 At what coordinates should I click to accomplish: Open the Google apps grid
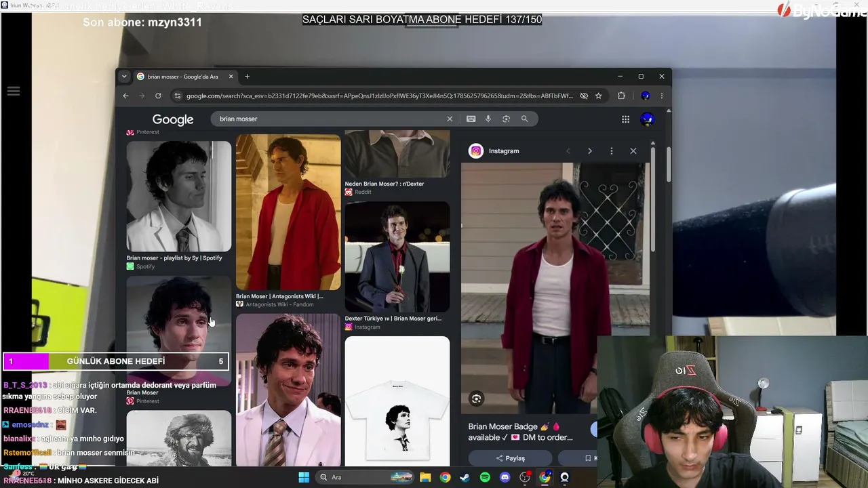[625, 119]
